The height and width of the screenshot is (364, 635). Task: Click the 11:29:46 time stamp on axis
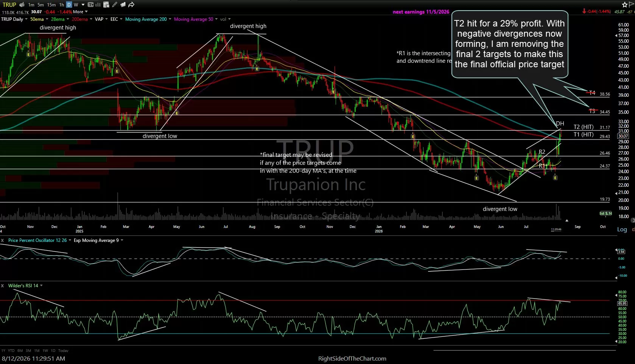pos(556,229)
